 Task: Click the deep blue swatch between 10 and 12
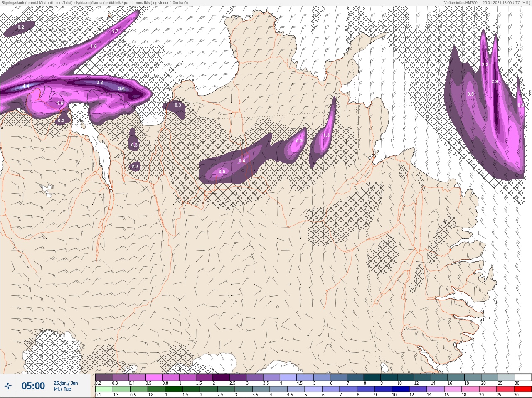[401, 389]
